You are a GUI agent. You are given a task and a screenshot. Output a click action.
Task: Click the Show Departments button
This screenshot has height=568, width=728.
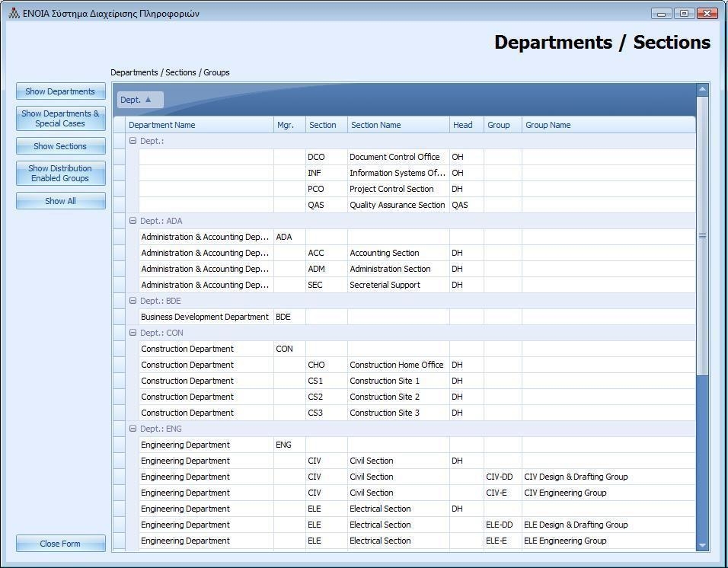(x=60, y=91)
